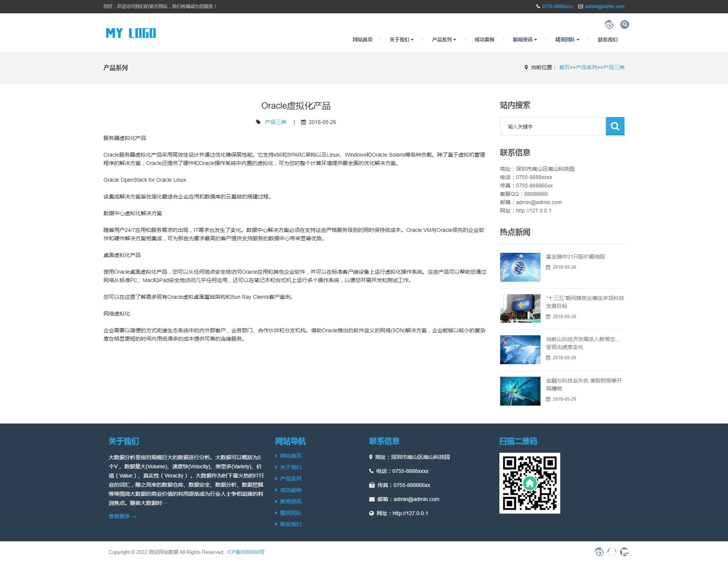Click the 输入关键字 search input field
The image size is (728, 563).
[x=553, y=127]
